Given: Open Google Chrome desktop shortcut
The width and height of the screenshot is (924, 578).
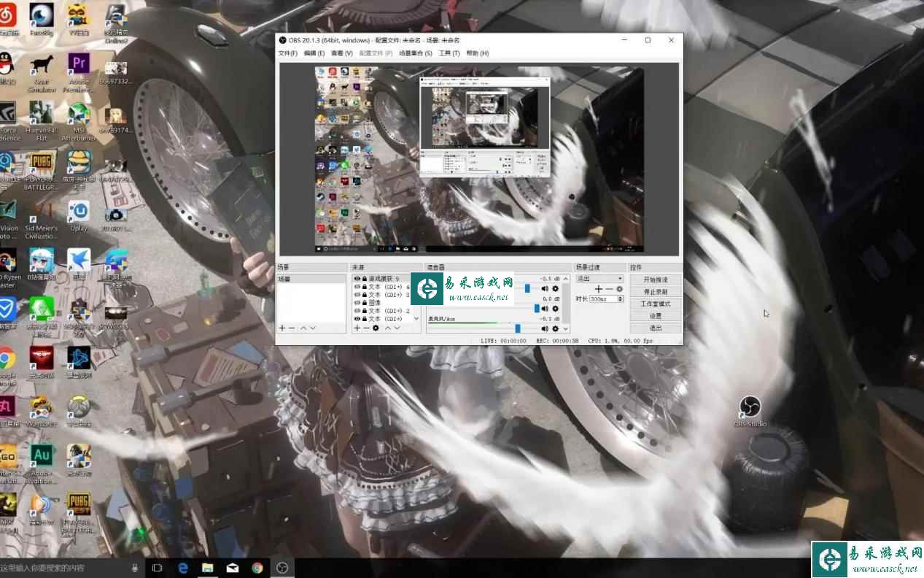Looking at the screenshot, I should [x=7, y=365].
